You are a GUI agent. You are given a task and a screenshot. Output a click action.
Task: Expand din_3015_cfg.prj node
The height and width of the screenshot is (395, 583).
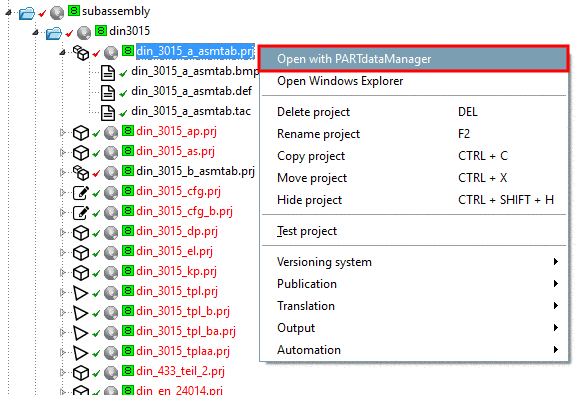coord(62,192)
